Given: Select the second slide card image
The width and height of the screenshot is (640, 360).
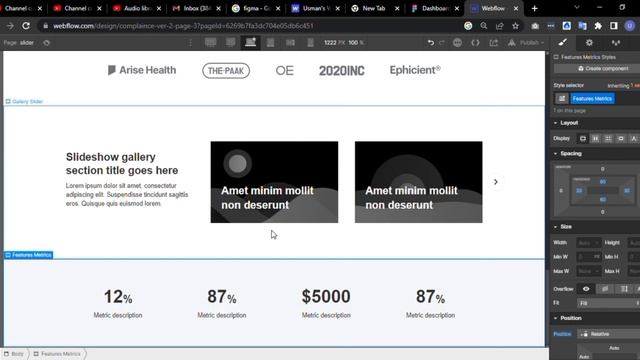Looking at the screenshot, I should tap(418, 182).
